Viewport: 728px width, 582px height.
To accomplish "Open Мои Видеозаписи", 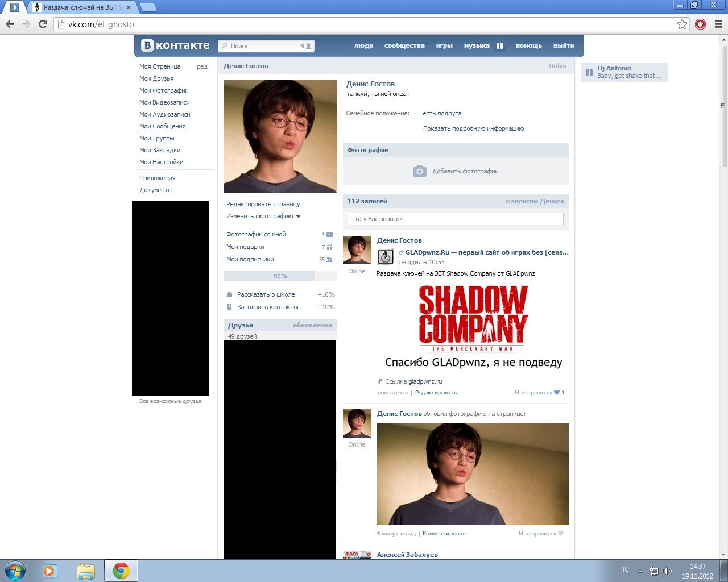I will [x=164, y=102].
